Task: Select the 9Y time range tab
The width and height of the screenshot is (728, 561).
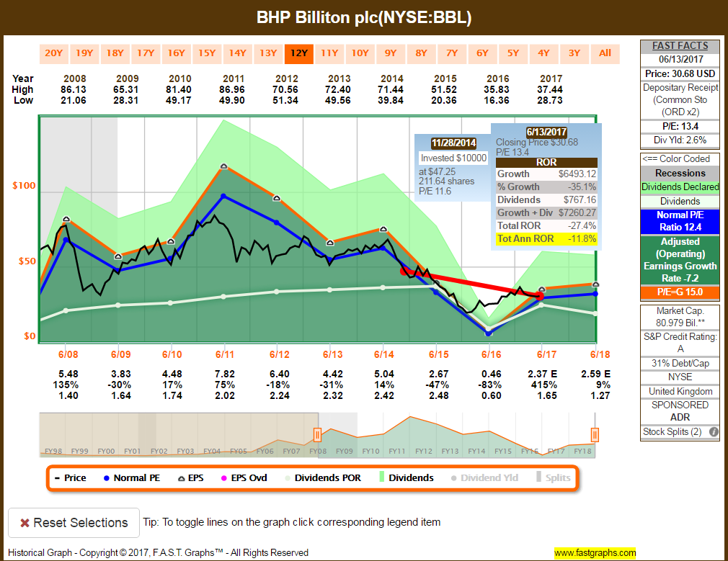Action: pos(391,53)
